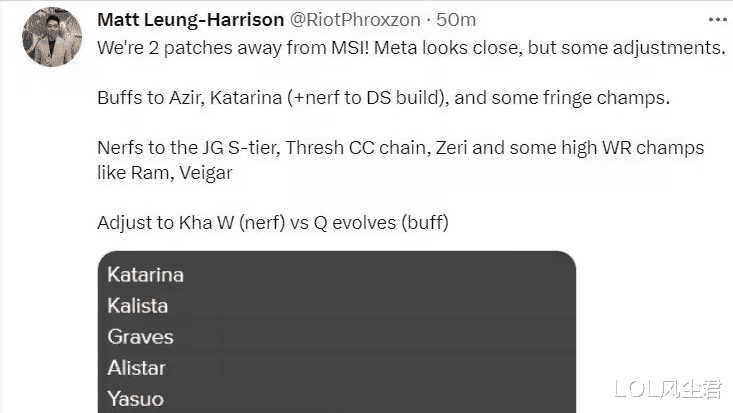Image resolution: width=733 pixels, height=413 pixels.
Task: Click Alistar in the image list
Action: (137, 368)
